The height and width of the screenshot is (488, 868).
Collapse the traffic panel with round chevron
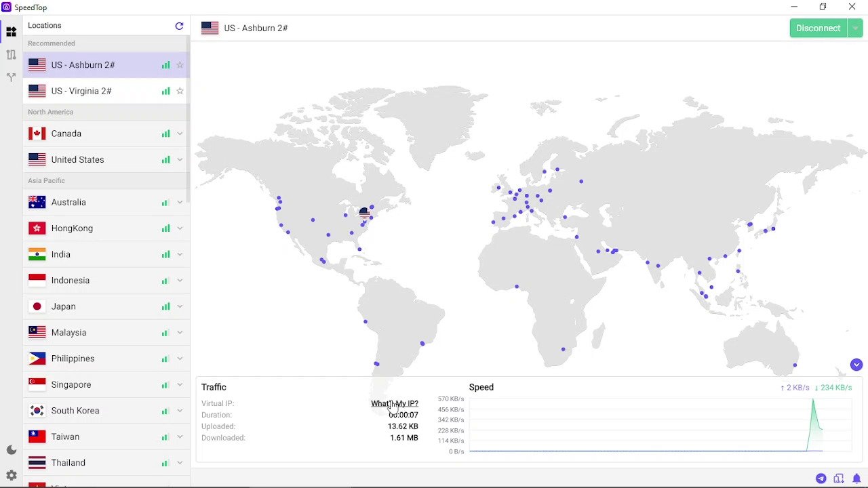pyautogui.click(x=856, y=365)
